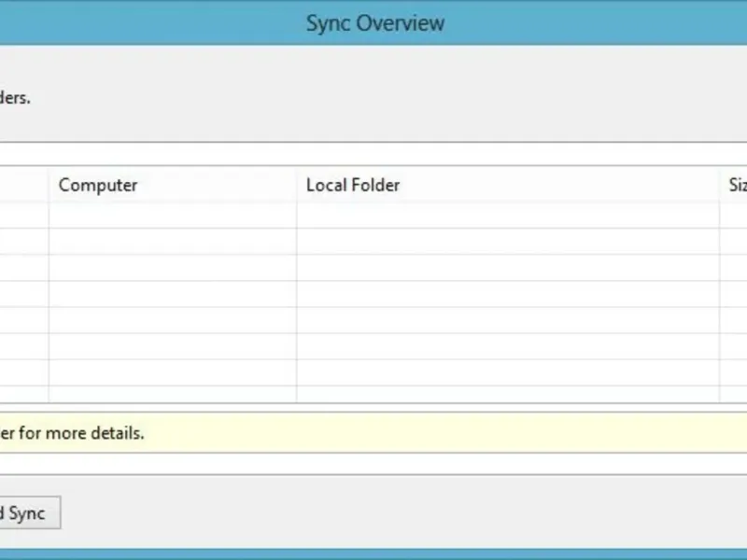
Task: Select seventh row cell under Local Folder
Action: 508,372
